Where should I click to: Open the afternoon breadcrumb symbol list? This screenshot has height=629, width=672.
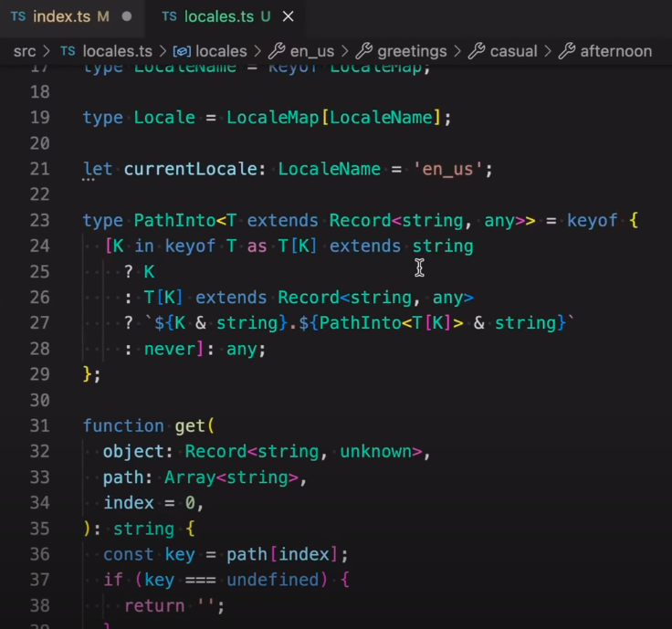tap(616, 51)
